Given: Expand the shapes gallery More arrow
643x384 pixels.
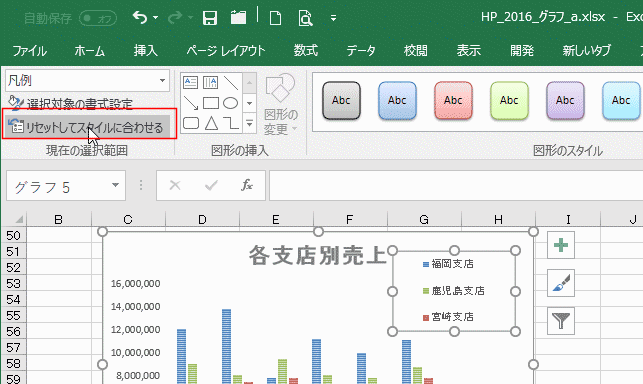Looking at the screenshot, I should pyautogui.click(x=249, y=123).
